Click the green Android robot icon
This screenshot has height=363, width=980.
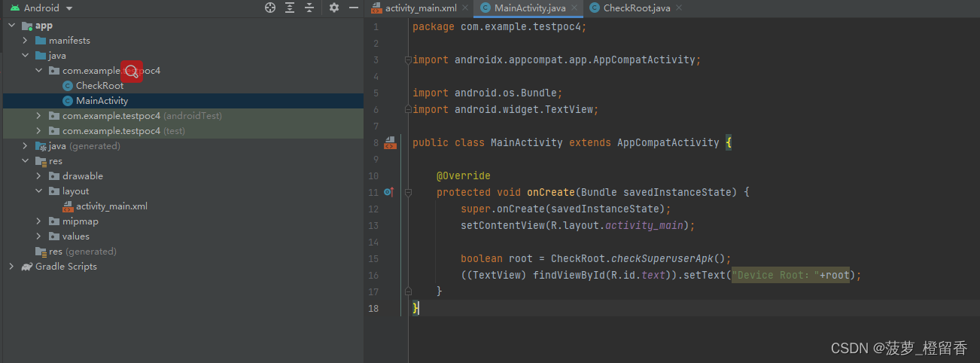coord(14,8)
